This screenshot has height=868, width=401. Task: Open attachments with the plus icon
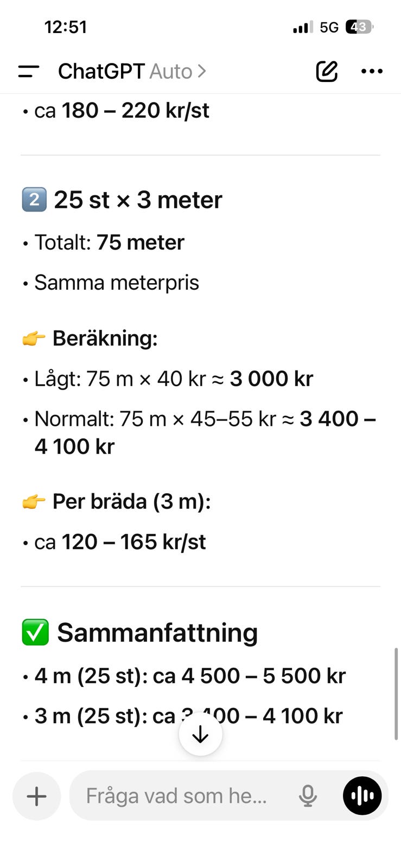(37, 796)
